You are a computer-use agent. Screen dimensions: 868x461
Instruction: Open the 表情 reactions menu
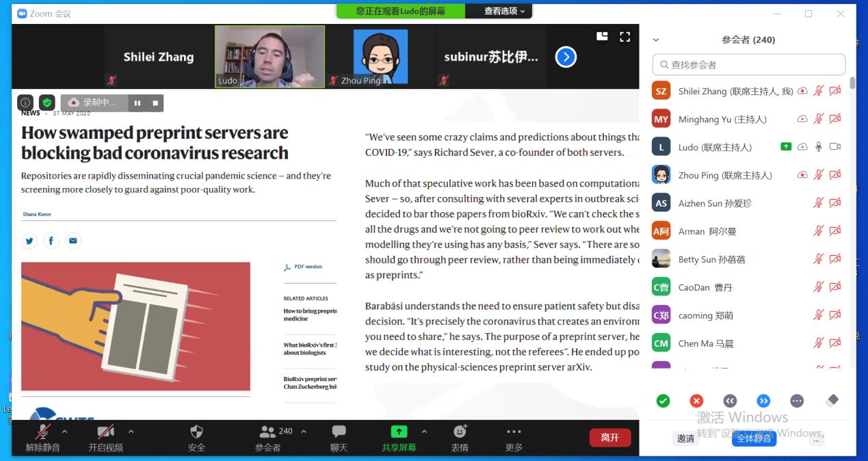pyautogui.click(x=460, y=438)
